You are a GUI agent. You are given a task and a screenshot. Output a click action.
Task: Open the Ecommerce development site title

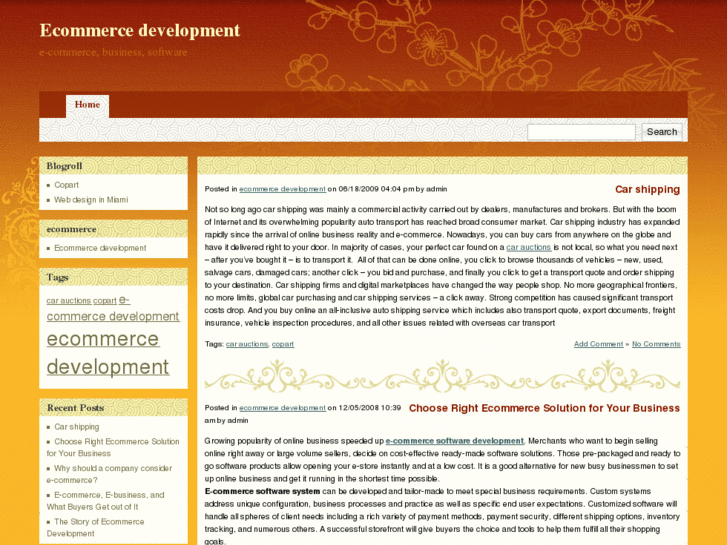[x=140, y=30]
